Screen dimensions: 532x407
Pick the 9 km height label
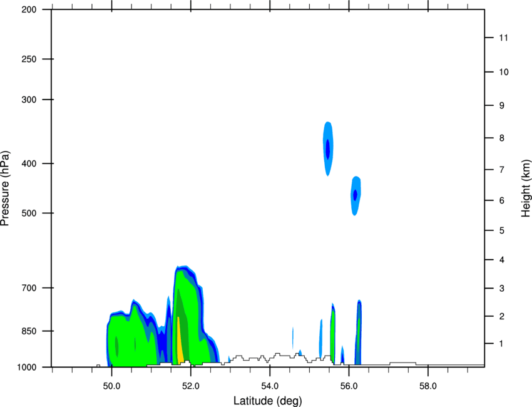[x=501, y=106]
